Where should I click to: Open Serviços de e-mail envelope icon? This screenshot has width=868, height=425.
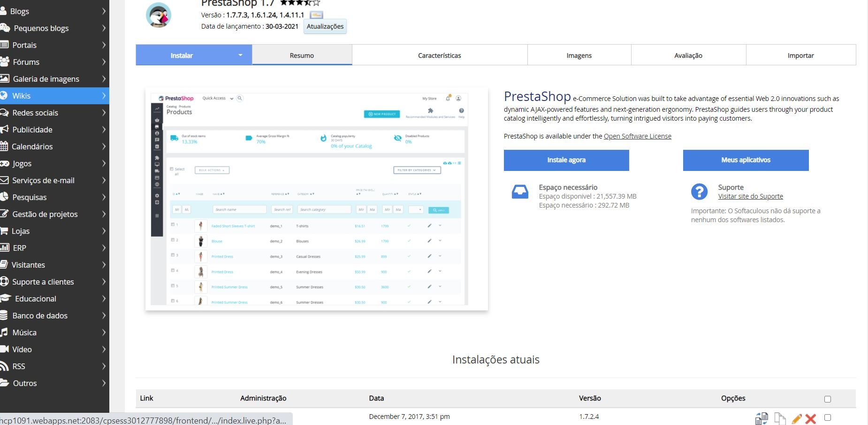5,180
